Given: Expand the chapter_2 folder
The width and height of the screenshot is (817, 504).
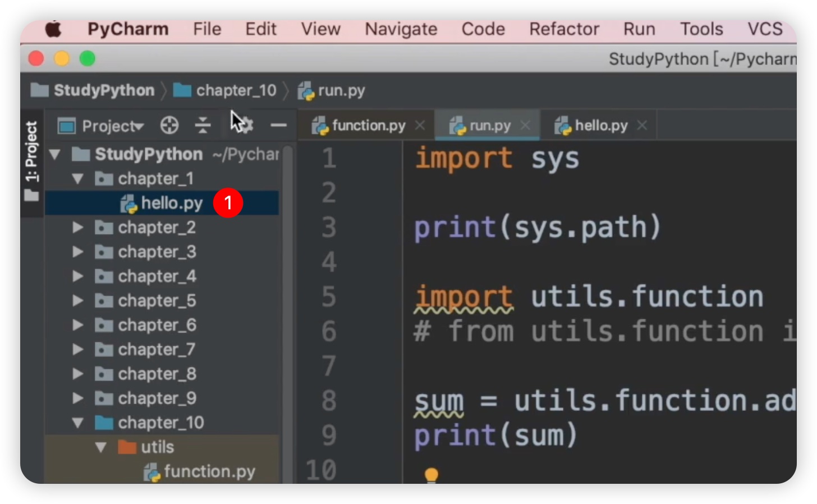Looking at the screenshot, I should (77, 227).
